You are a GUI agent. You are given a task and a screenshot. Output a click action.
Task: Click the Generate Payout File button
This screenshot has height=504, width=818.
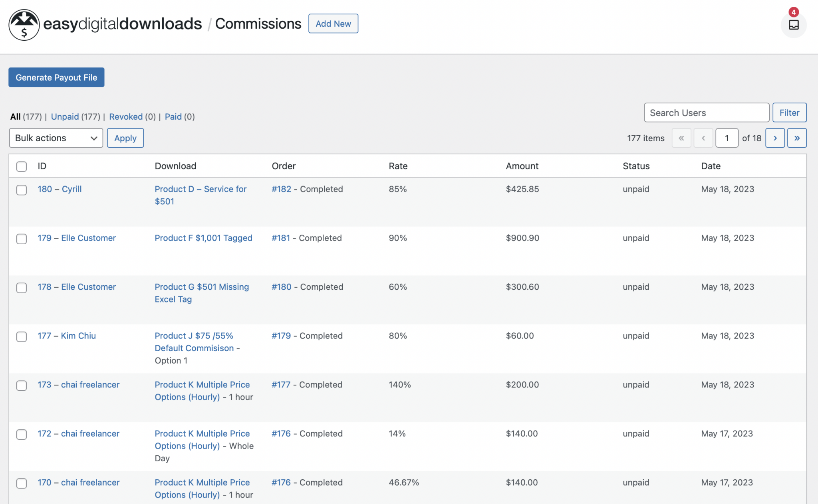pos(56,77)
